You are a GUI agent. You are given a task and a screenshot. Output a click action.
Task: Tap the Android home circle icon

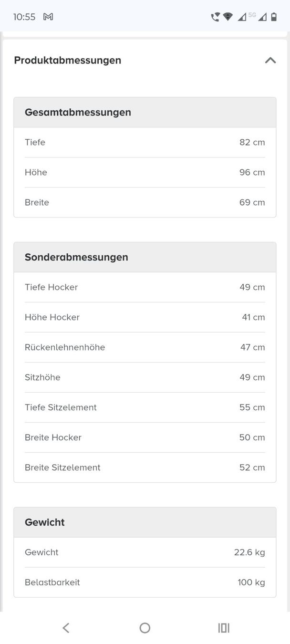(145, 628)
